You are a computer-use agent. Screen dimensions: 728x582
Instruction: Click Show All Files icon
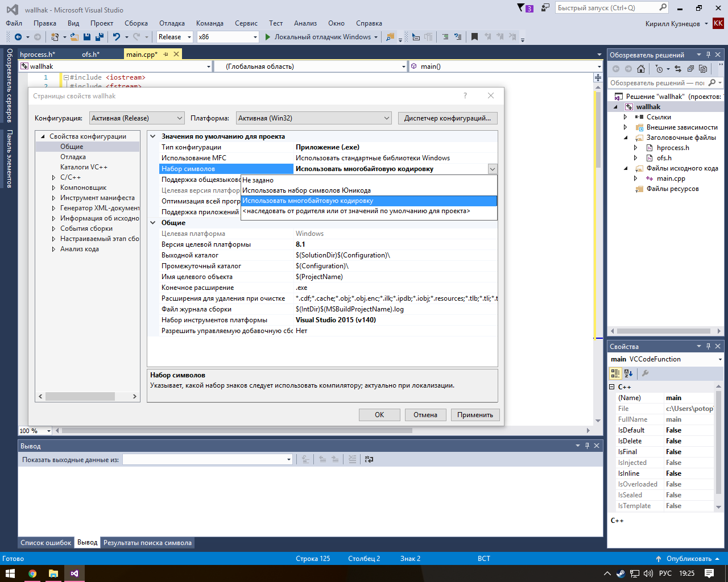703,69
